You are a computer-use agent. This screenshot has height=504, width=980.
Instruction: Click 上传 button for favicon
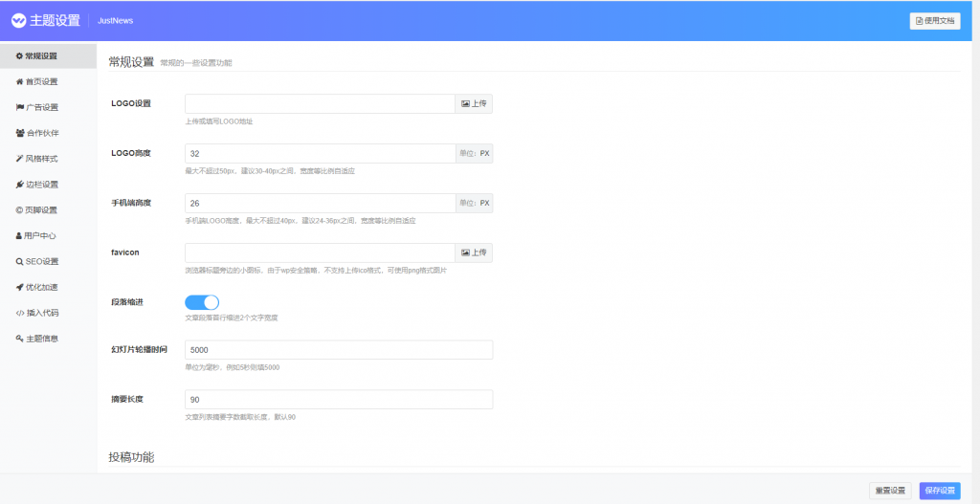coord(474,252)
